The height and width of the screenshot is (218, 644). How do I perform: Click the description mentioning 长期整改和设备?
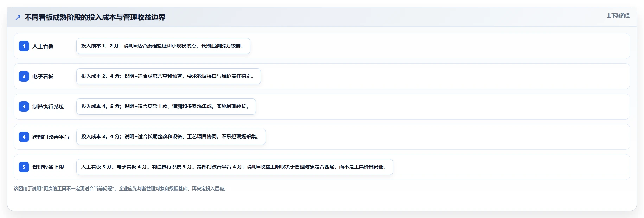point(171,137)
